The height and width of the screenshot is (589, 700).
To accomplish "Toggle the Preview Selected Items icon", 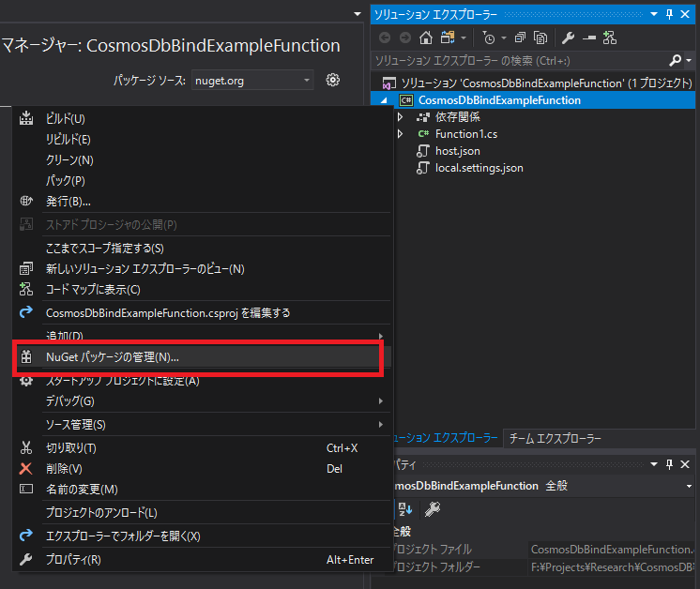I will (x=589, y=38).
